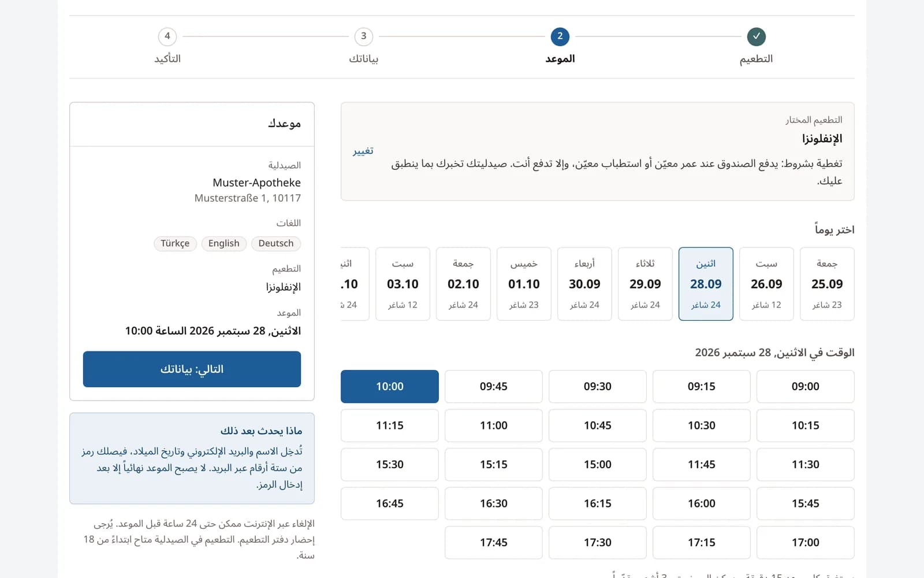The height and width of the screenshot is (578, 924).
Task: Select the 15:30 time slot
Action: pyautogui.click(x=390, y=464)
